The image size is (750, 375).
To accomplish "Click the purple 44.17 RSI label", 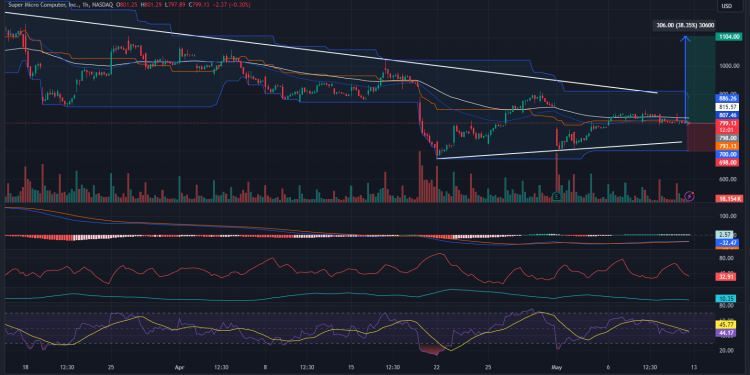I will pos(725,332).
